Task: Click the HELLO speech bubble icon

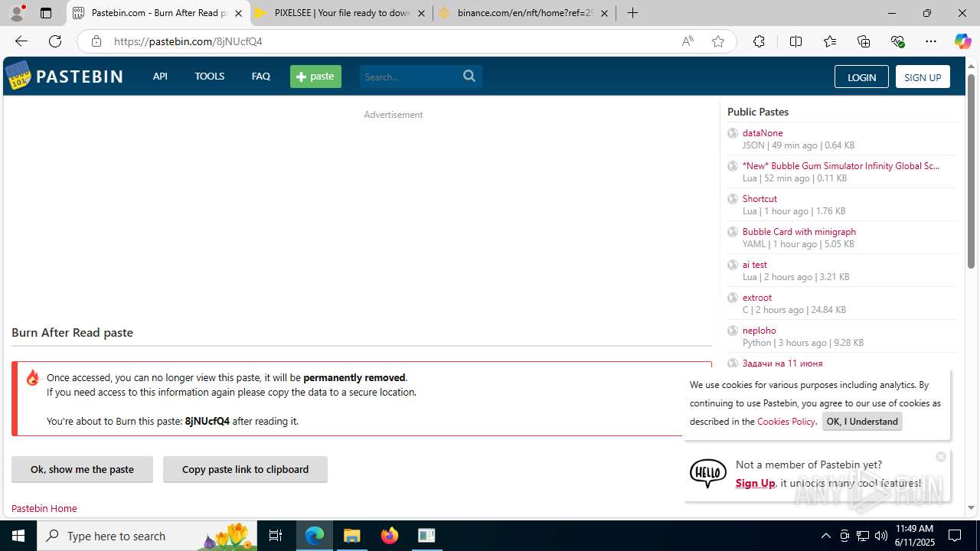Action: (708, 474)
